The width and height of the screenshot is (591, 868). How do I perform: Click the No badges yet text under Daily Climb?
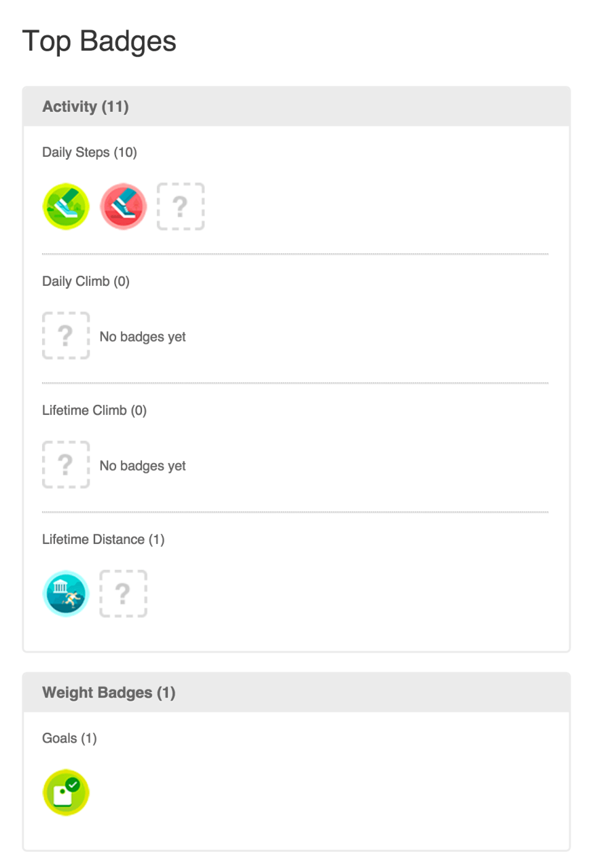(x=142, y=336)
